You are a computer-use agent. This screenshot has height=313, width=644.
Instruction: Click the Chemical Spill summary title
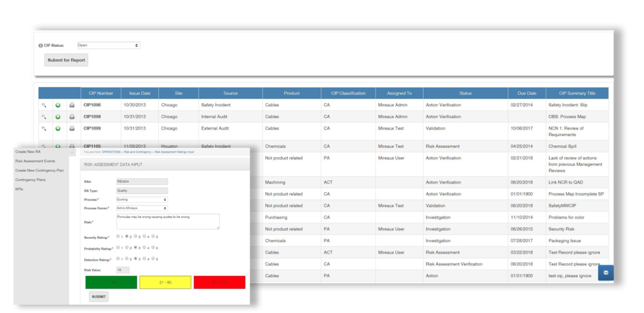coord(563,146)
